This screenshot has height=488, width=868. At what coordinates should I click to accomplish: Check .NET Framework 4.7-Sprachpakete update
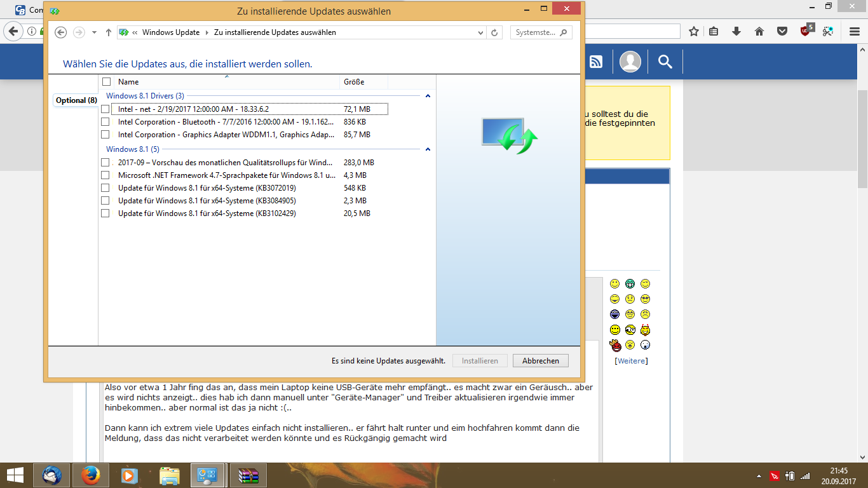click(x=105, y=175)
